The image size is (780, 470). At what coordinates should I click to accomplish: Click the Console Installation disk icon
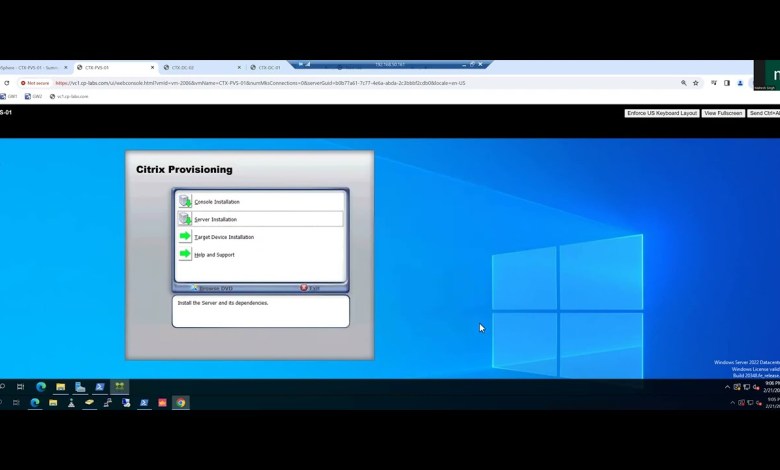tap(185, 201)
